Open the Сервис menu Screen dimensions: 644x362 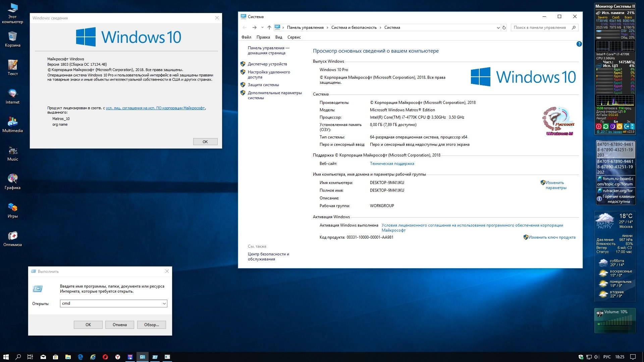pyautogui.click(x=294, y=37)
